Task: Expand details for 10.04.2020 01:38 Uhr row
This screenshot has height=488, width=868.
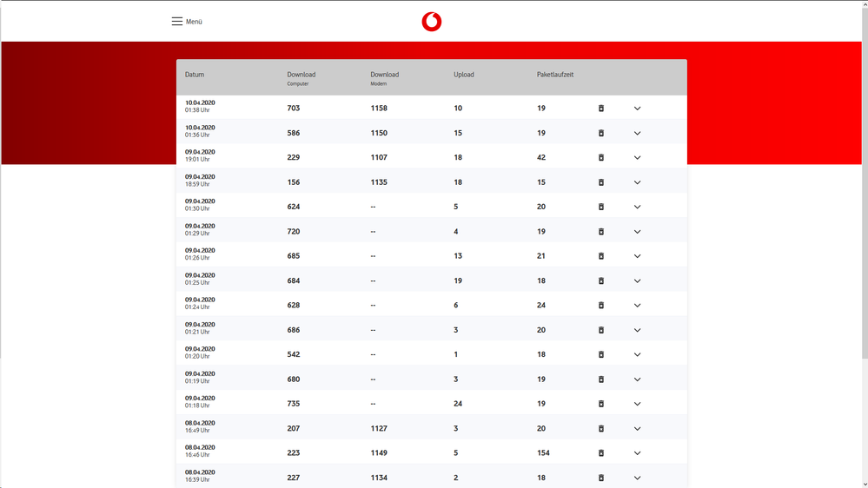Action: pos(637,109)
